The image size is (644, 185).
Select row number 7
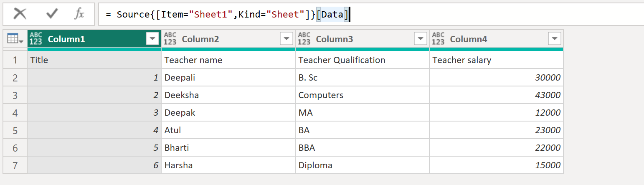[x=15, y=165]
